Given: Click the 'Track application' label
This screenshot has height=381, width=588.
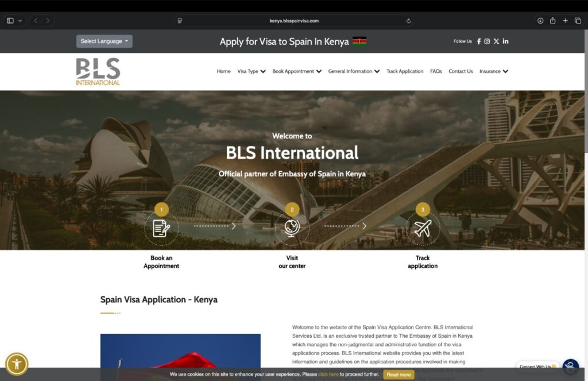Looking at the screenshot, I should tap(423, 262).
